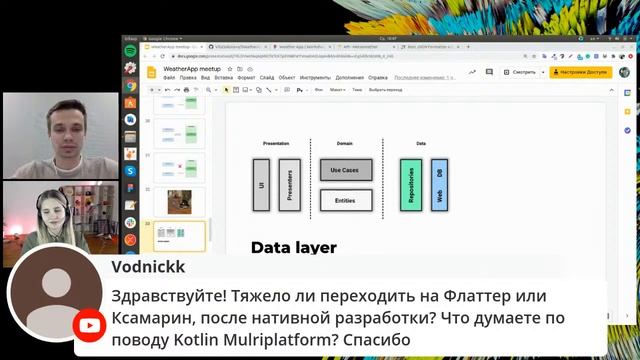Select the slide thumbnail with the photo

pyautogui.click(x=180, y=202)
